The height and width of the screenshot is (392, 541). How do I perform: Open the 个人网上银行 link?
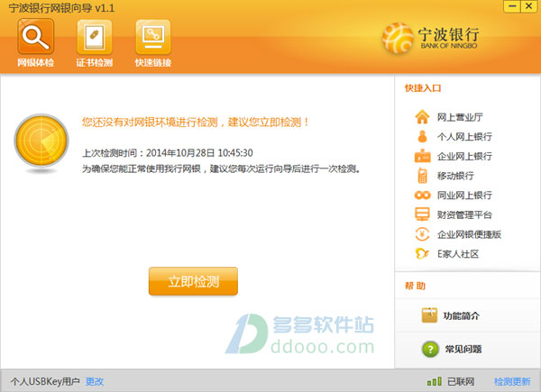point(464,137)
